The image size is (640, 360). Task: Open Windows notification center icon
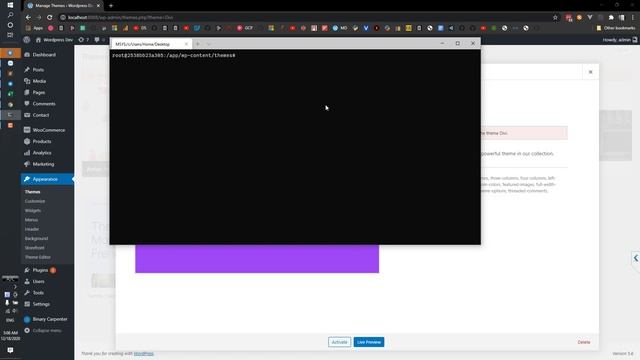click(10, 350)
